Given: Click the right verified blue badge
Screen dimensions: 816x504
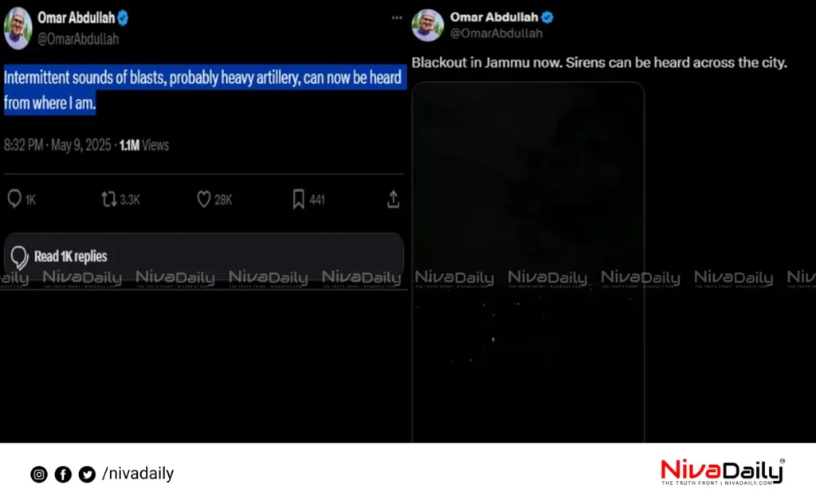Looking at the screenshot, I should click(x=547, y=18).
